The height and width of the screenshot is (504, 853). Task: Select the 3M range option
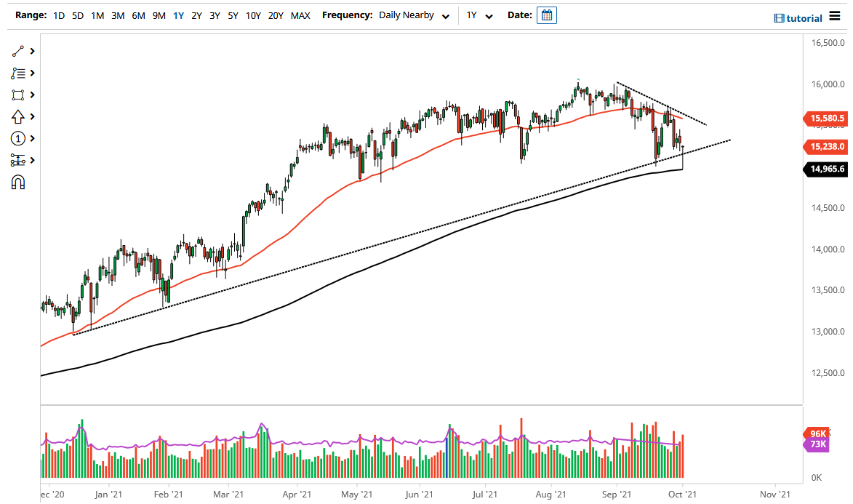click(118, 15)
